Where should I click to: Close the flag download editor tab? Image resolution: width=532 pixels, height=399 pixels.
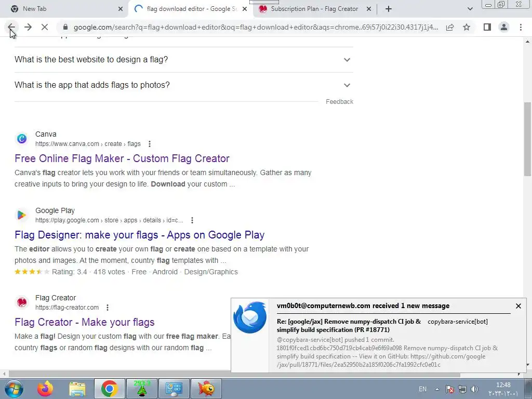(245, 9)
